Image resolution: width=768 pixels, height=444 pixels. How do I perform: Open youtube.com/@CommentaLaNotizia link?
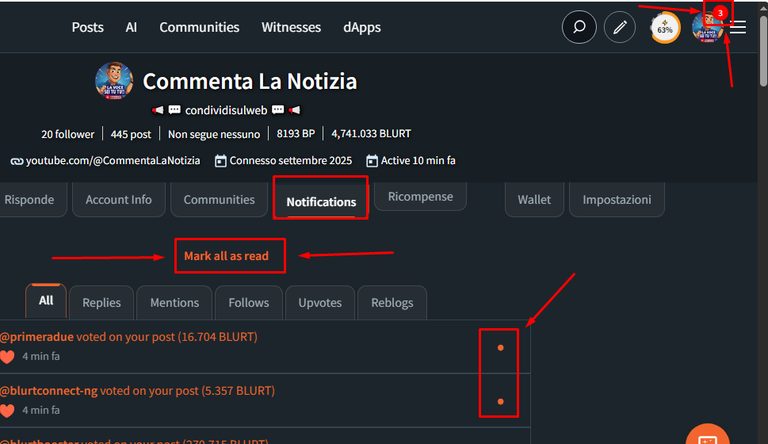(113, 161)
